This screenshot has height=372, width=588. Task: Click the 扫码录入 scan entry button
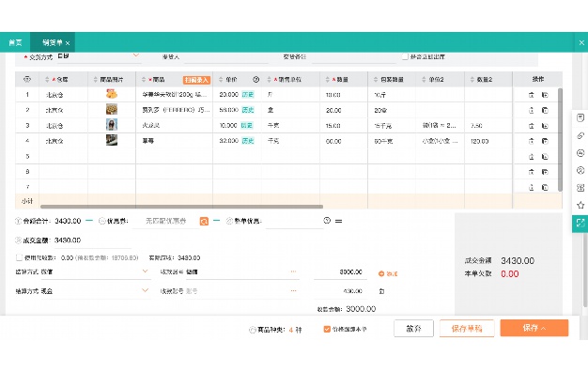pos(196,80)
